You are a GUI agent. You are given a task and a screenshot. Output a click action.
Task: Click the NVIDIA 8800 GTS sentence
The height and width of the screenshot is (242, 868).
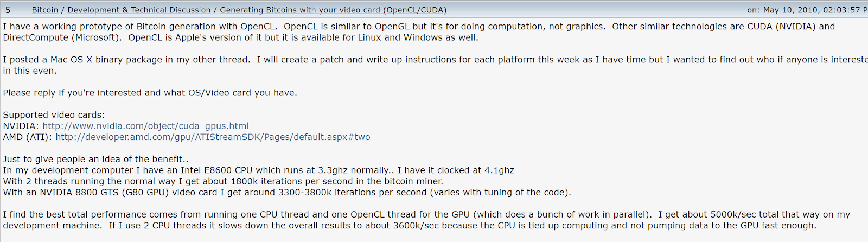pyautogui.click(x=287, y=193)
